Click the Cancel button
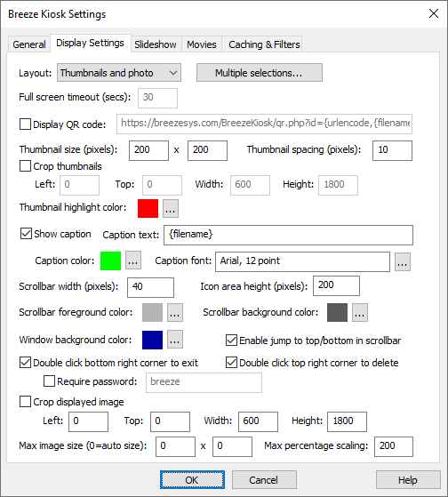This screenshot has height=497, width=448. (x=264, y=479)
